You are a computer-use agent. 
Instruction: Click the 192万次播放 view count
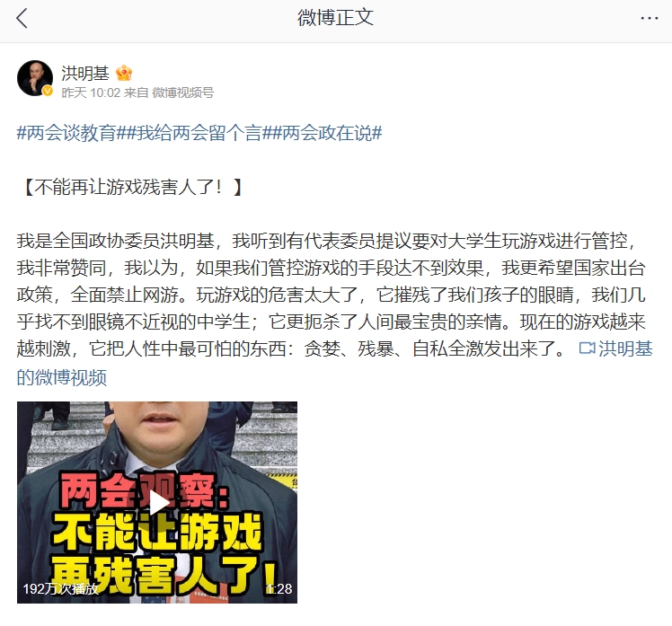click(60, 588)
